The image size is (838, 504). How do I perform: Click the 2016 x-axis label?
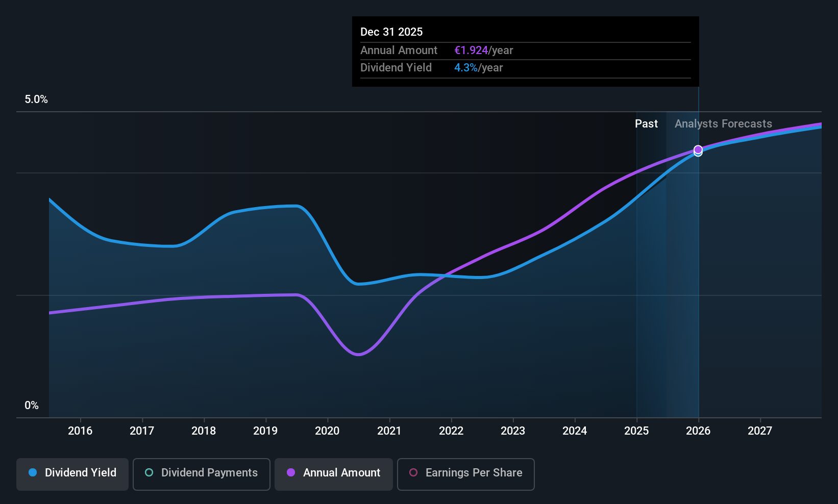pyautogui.click(x=80, y=431)
